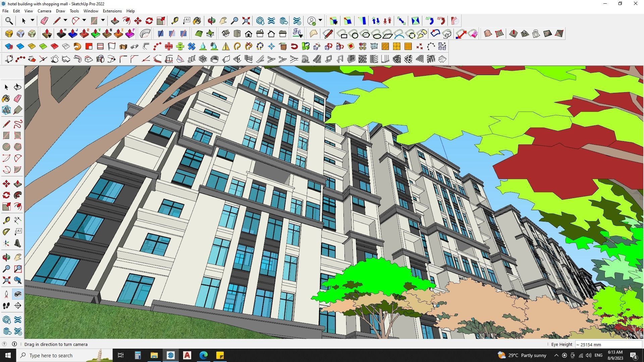
Task: Open the FredoScale F6 dropdown
Action: [298, 34]
